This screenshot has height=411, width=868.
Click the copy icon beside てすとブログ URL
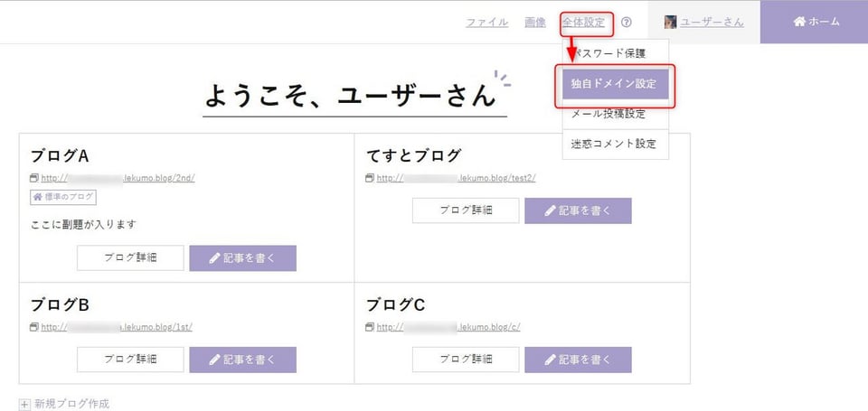(x=371, y=178)
